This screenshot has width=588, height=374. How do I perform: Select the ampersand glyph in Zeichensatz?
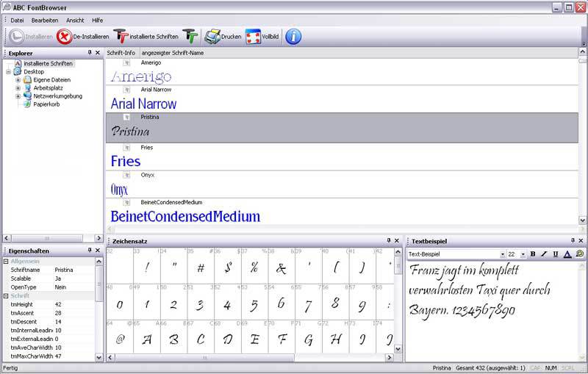coord(282,267)
